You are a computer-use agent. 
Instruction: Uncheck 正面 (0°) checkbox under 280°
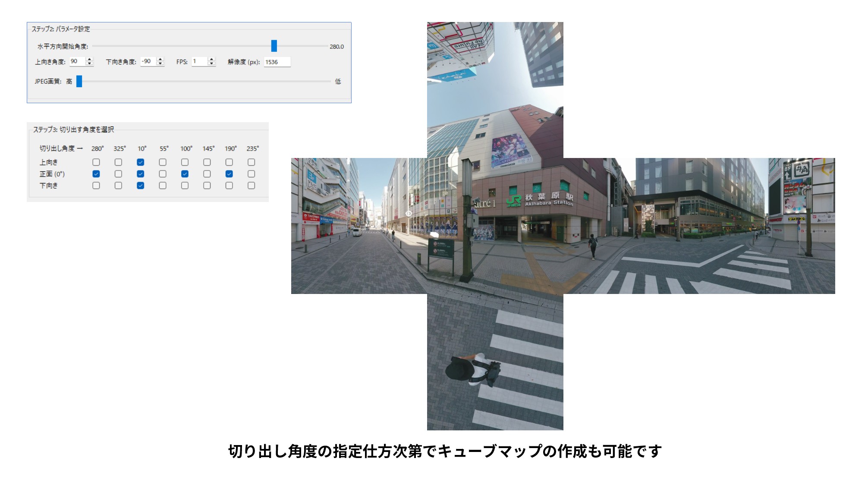click(96, 174)
